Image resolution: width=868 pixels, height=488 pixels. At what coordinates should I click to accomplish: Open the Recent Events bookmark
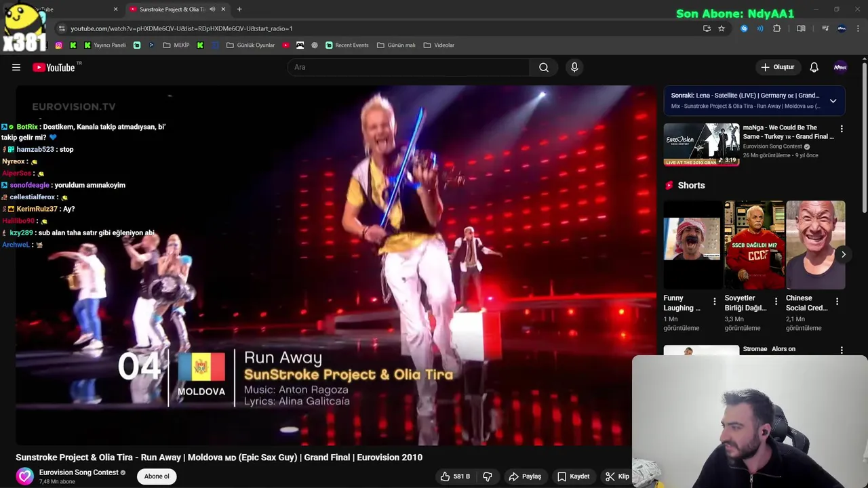(x=347, y=45)
